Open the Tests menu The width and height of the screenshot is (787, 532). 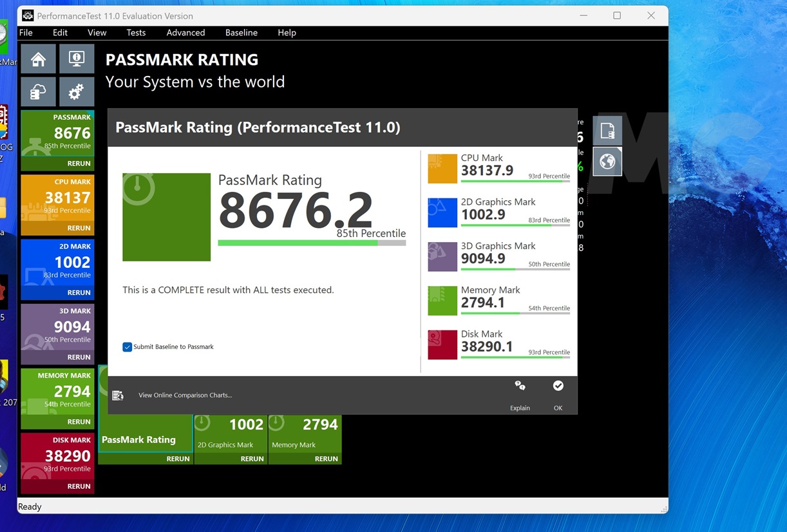click(136, 33)
